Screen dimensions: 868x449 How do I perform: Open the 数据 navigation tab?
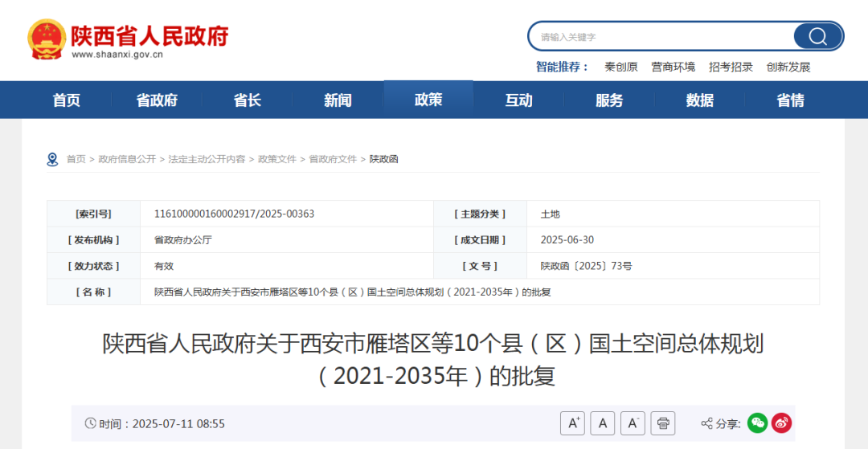click(x=700, y=100)
